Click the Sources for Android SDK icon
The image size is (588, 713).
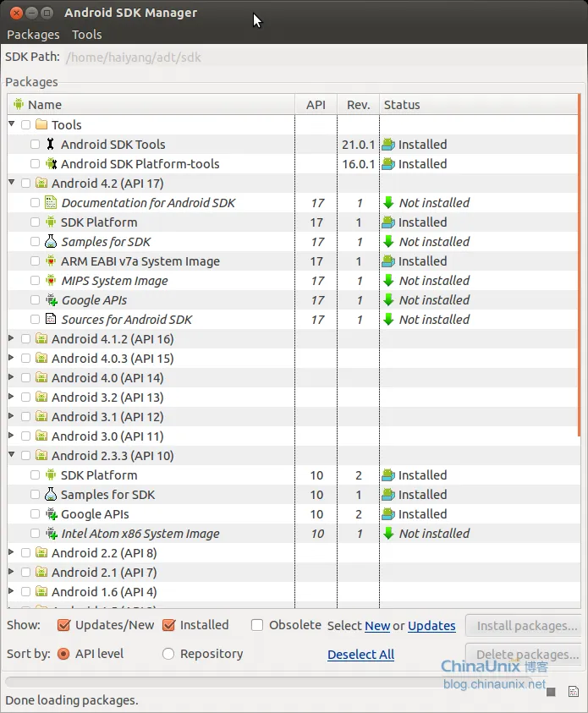click(x=51, y=319)
